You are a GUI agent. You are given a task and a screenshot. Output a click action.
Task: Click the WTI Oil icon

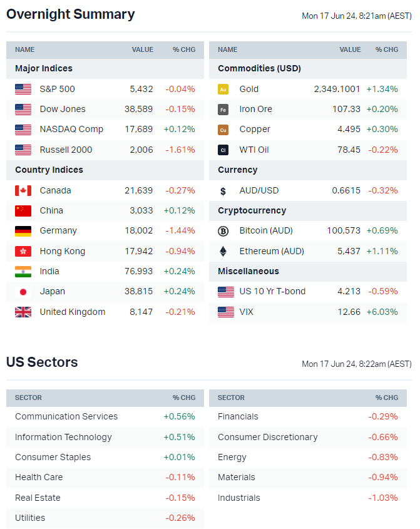(x=223, y=150)
